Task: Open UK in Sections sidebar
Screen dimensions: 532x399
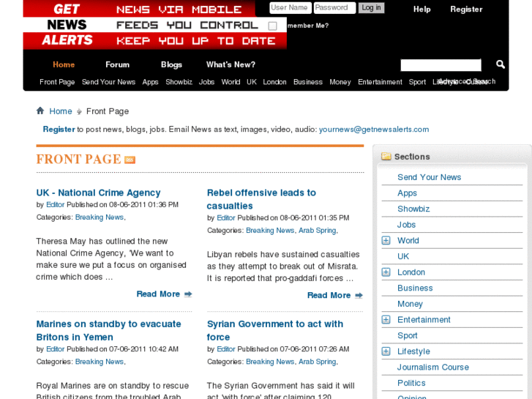Action: 403,256
